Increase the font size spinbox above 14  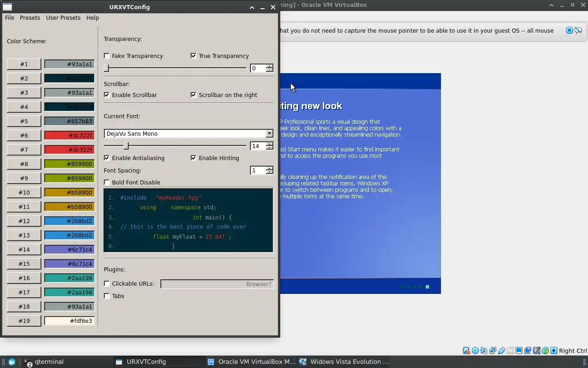point(270,144)
